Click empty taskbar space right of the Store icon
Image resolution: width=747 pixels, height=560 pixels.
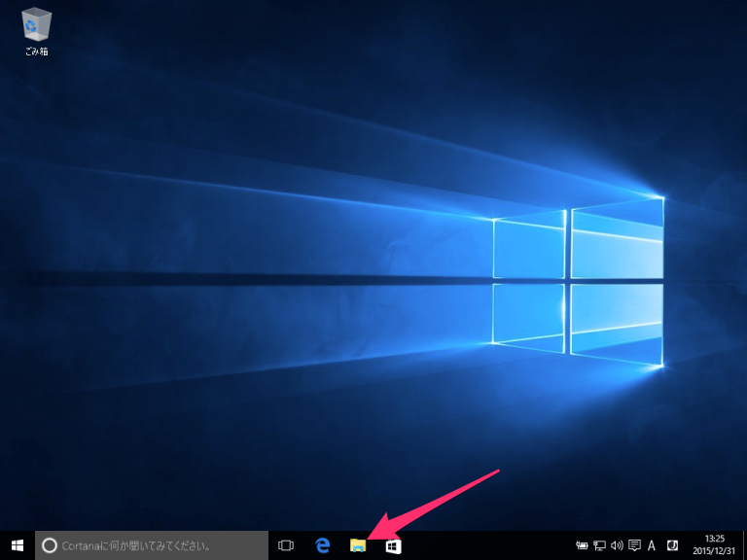click(x=486, y=545)
